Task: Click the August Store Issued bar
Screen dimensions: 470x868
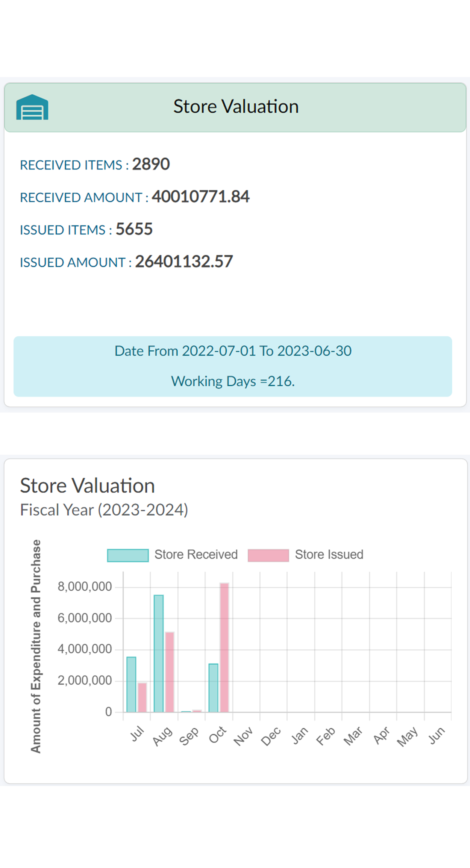Action: tap(170, 672)
